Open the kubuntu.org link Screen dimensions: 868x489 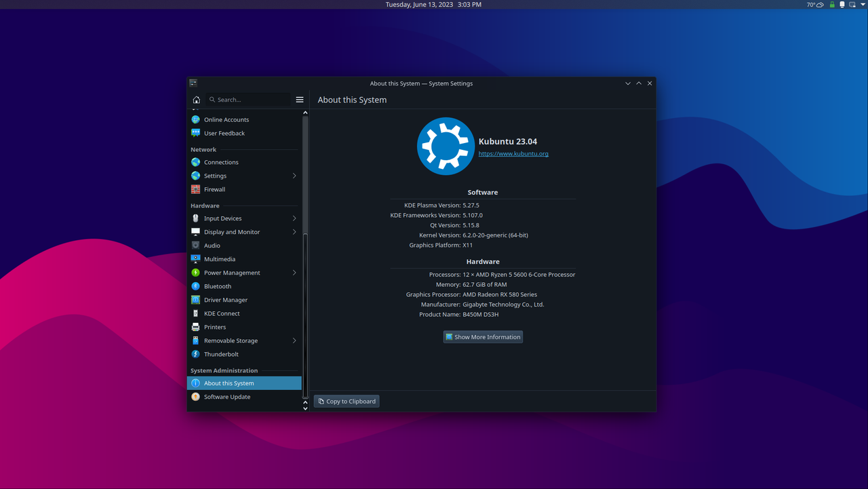(x=513, y=154)
